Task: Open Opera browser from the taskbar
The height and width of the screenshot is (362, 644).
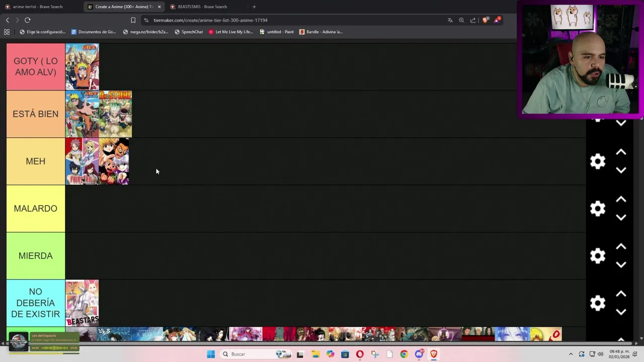Action: point(360,354)
